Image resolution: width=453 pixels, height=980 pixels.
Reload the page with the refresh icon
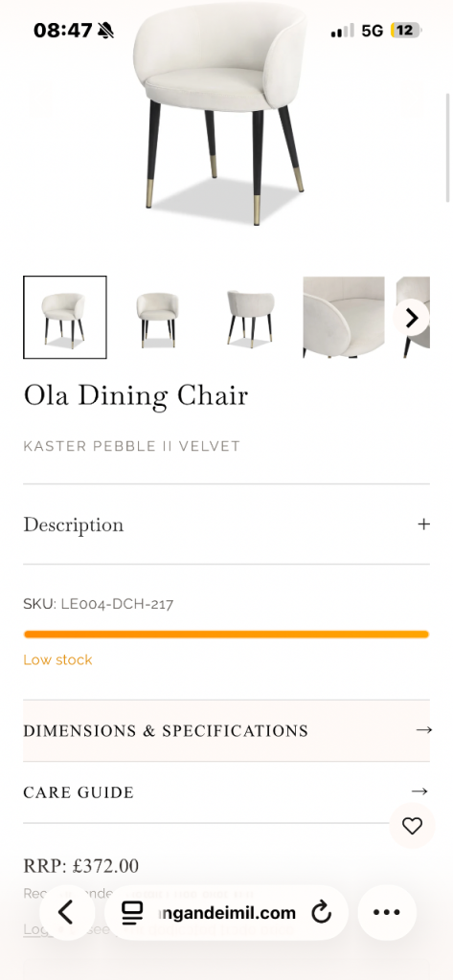click(321, 912)
